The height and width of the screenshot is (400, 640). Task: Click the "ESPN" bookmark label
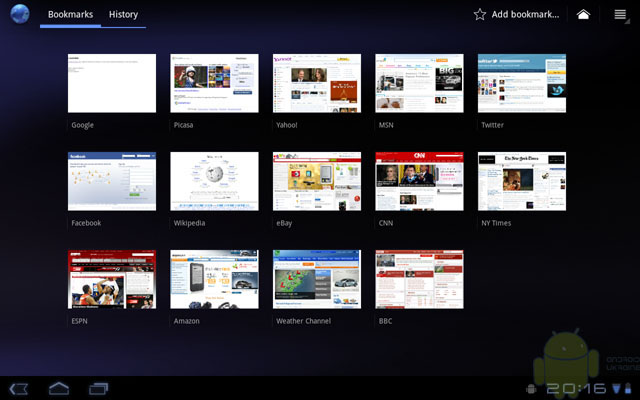(79, 321)
